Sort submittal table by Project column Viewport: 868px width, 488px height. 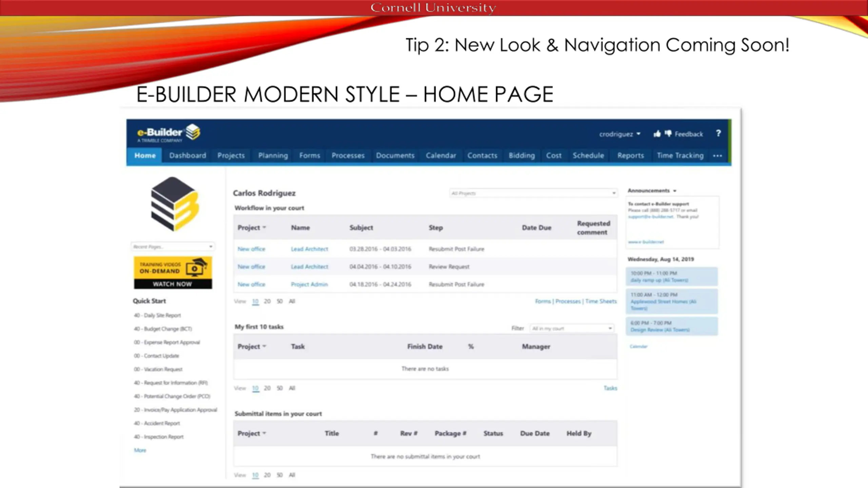[252, 433]
